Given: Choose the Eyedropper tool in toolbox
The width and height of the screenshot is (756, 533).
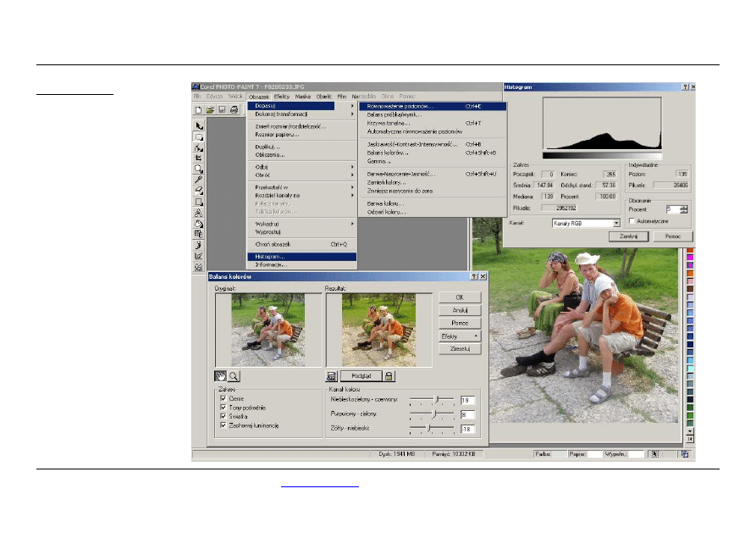Looking at the screenshot, I should click(x=199, y=180).
